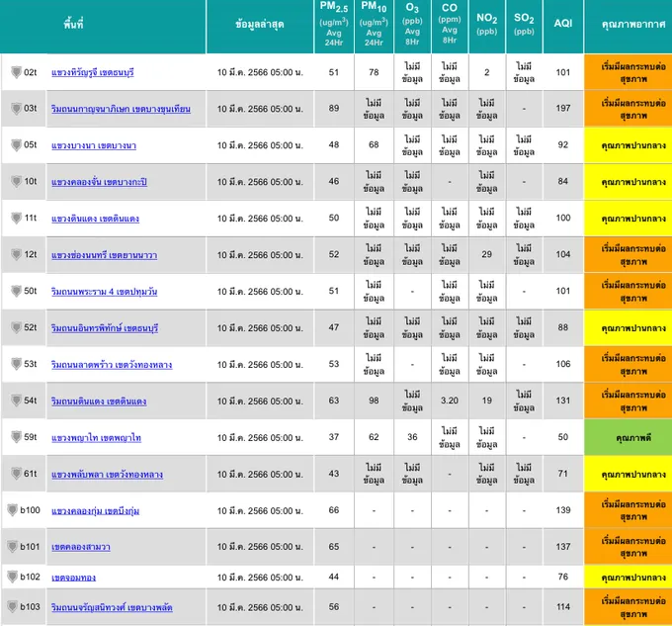Click the yellow คุณภาพปานกลาง cell in row 05t
The image size is (672, 626).
pos(628,145)
